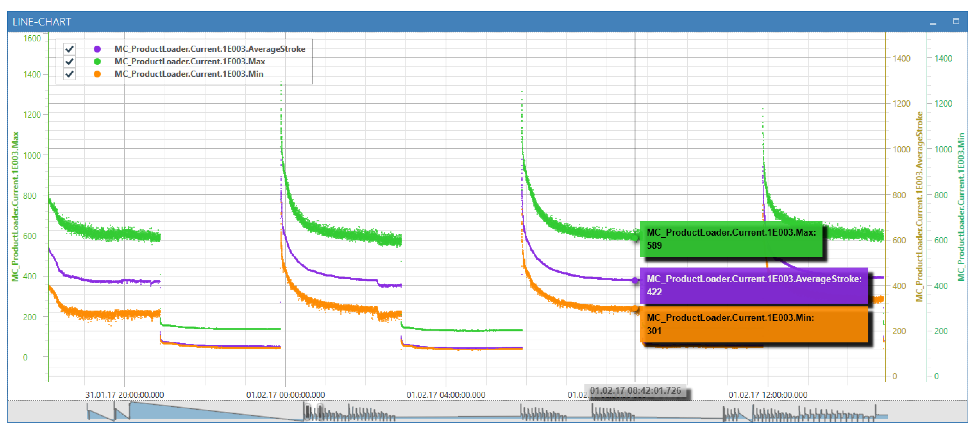Click x-axis label 01.02.17 04:00:00.000

coord(446,395)
